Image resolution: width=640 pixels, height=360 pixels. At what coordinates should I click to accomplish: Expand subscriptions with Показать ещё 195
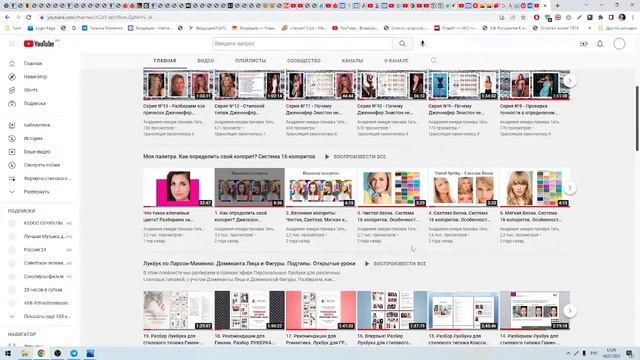[47, 316]
